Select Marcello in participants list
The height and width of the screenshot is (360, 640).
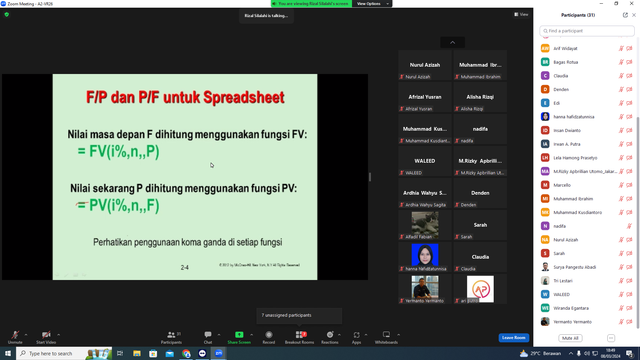click(587, 185)
